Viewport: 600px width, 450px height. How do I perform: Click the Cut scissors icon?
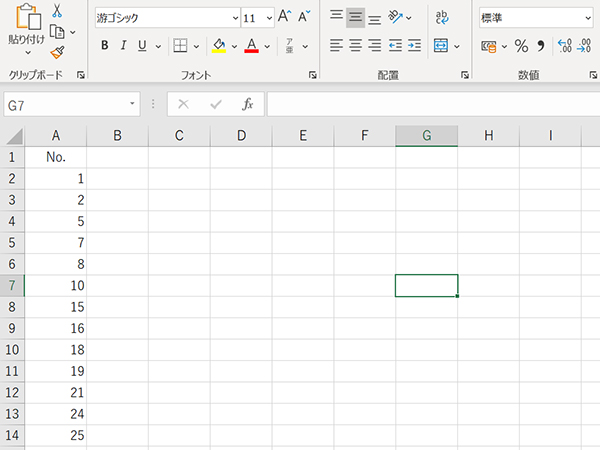(57, 11)
